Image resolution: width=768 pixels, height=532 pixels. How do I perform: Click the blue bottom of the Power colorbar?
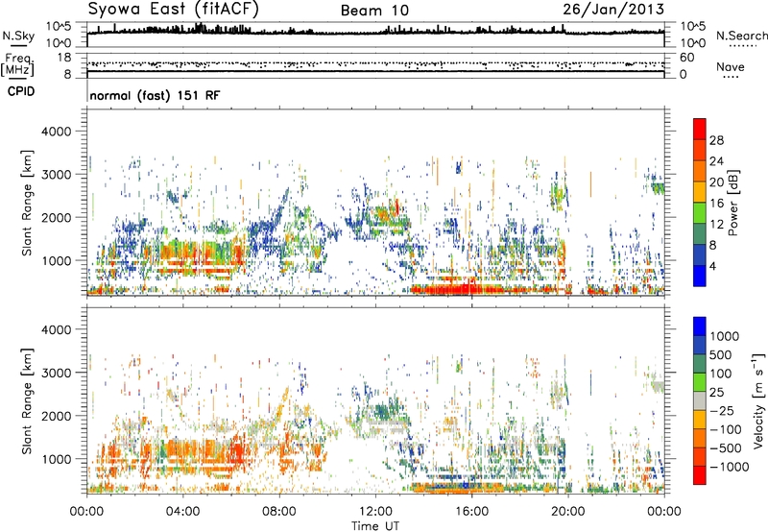coord(700,276)
